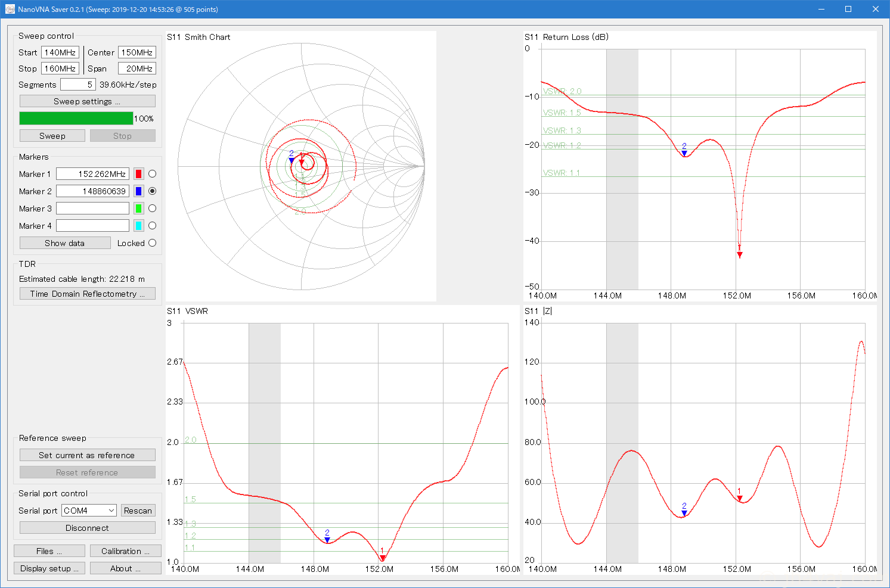This screenshot has height=588, width=890.
Task: Open the Marker 1 red color swatch
Action: (139, 174)
